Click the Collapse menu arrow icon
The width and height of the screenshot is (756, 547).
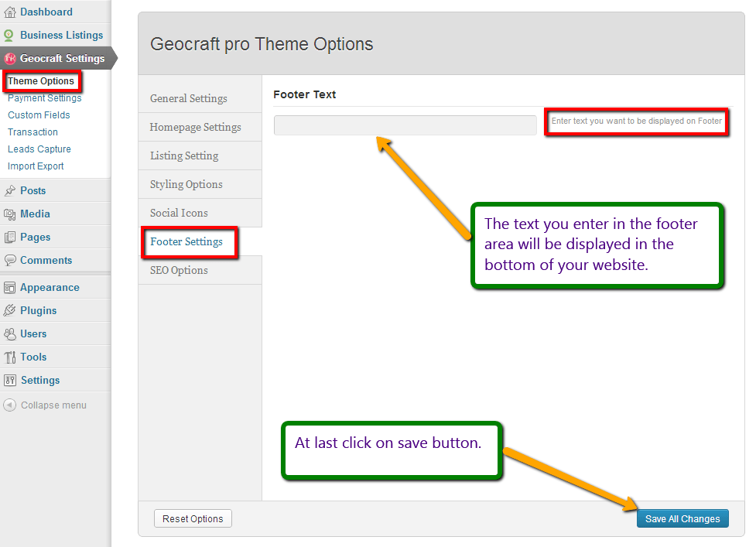tap(9, 405)
